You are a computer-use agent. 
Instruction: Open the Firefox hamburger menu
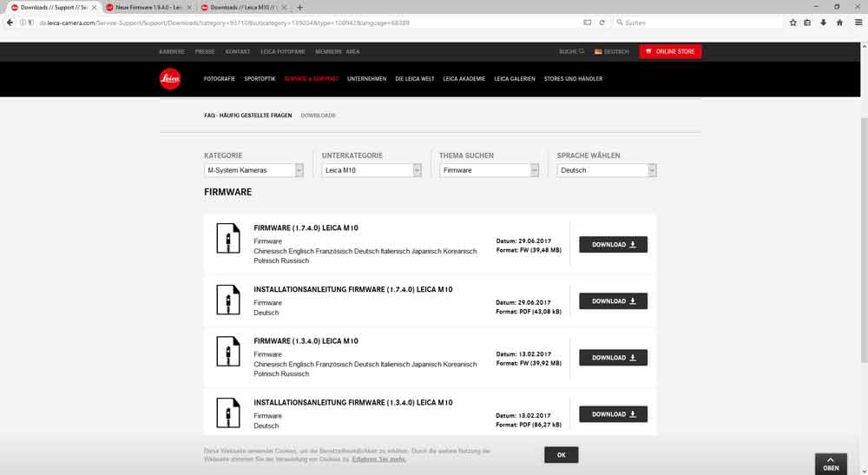pyautogui.click(x=857, y=23)
